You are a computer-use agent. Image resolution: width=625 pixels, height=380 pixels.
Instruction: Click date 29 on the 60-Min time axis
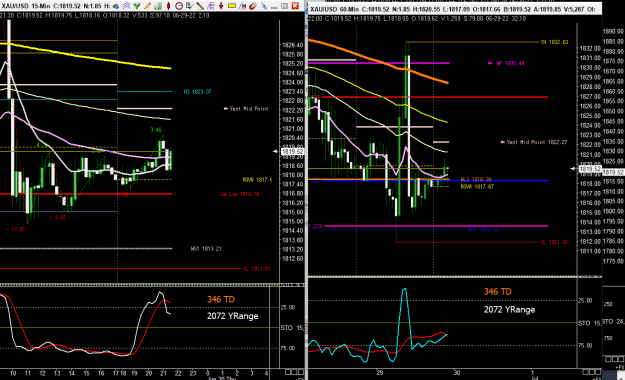click(379, 373)
